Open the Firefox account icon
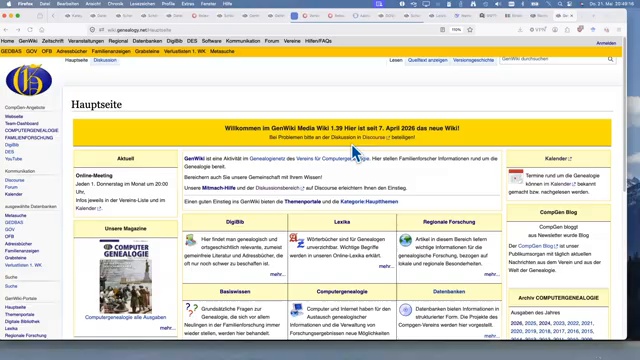 pyautogui.click(x=555, y=30)
